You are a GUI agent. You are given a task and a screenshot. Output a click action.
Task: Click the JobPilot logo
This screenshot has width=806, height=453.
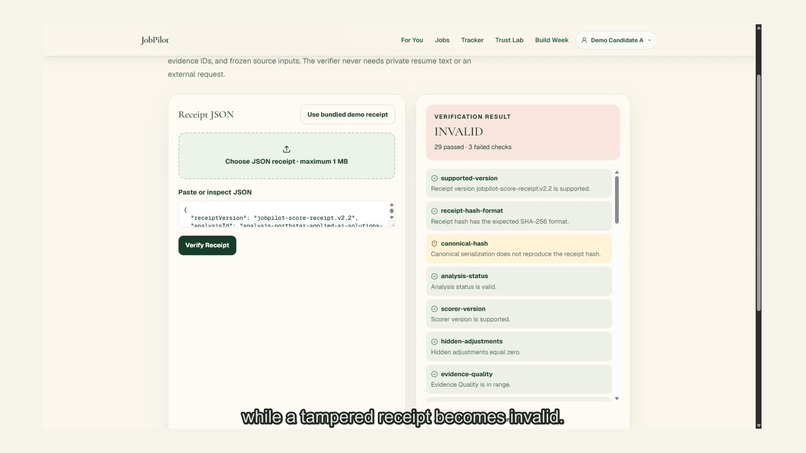point(155,40)
